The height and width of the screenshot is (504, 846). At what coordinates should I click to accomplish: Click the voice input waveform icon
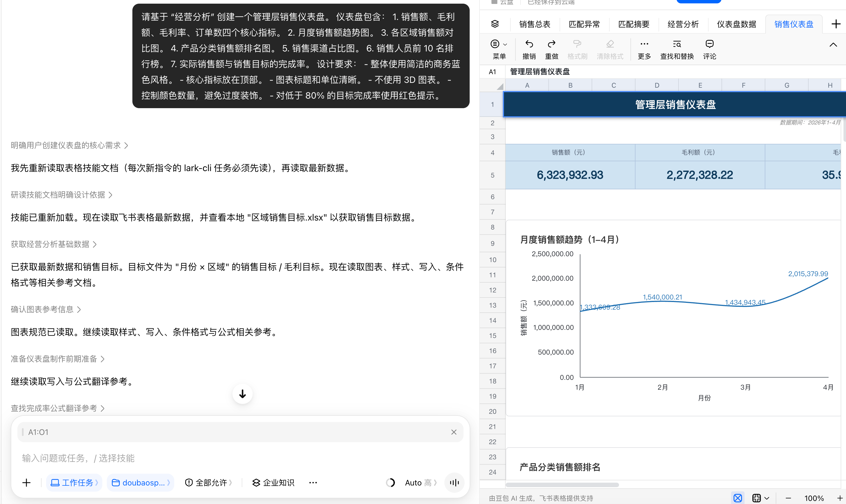[454, 482]
